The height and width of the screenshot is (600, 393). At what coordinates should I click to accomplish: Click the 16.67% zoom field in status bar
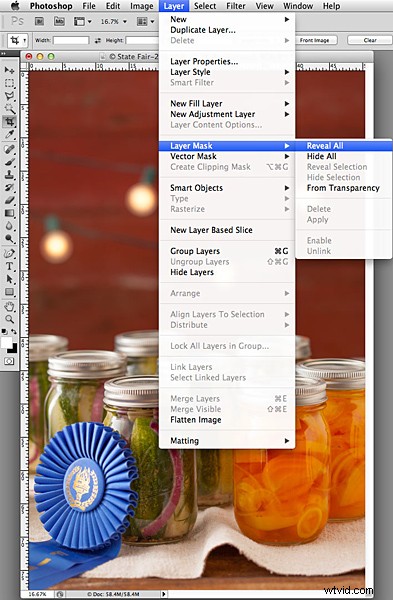coord(38,594)
